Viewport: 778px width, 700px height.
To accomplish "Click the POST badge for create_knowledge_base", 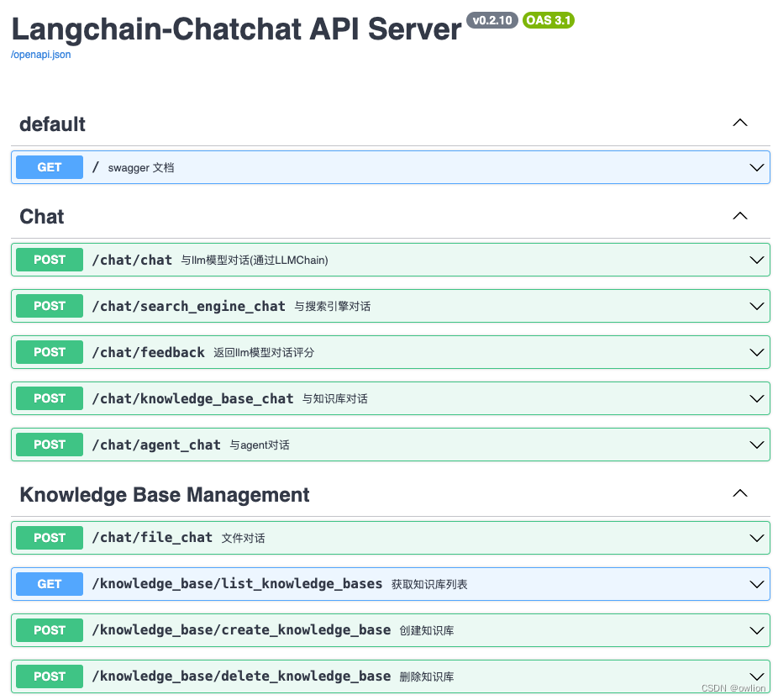I will (x=50, y=630).
